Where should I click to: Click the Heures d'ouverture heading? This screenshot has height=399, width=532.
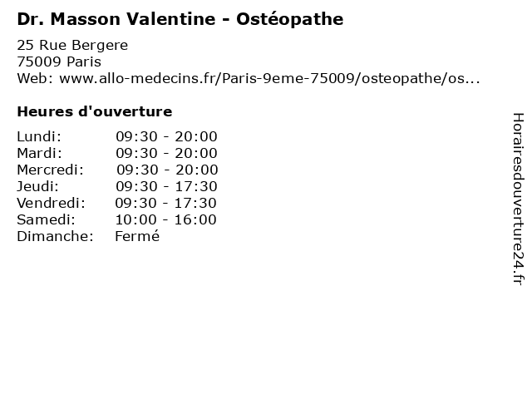coord(94,111)
